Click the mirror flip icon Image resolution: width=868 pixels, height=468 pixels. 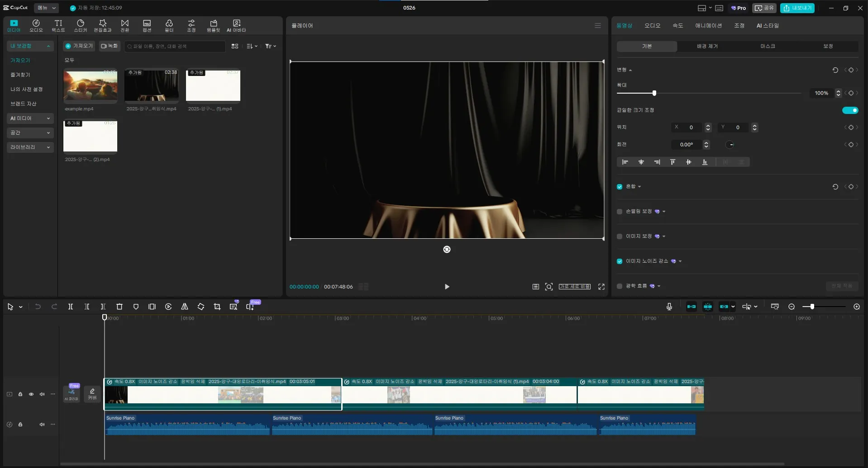point(185,307)
